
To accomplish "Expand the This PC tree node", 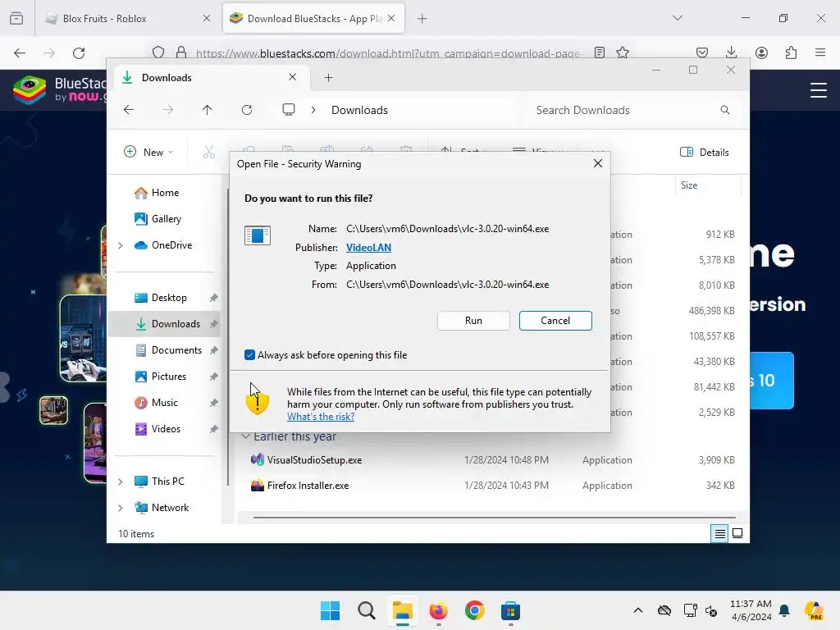I will coord(121,482).
